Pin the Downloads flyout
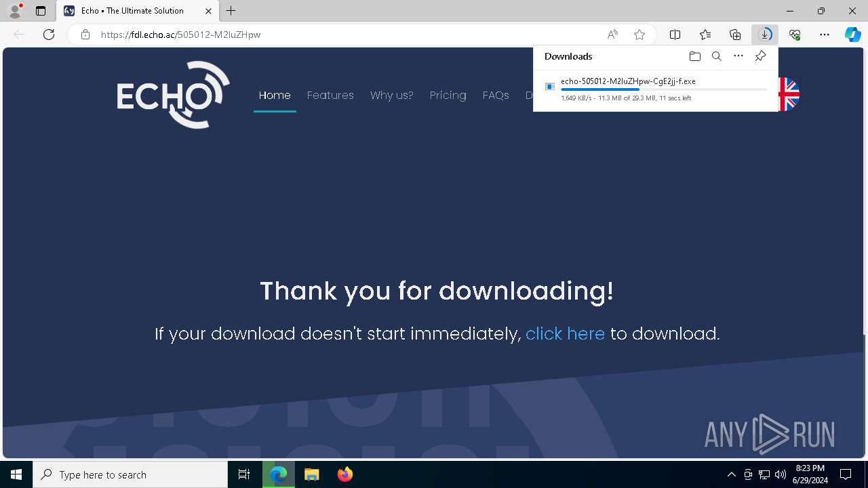 tap(760, 56)
